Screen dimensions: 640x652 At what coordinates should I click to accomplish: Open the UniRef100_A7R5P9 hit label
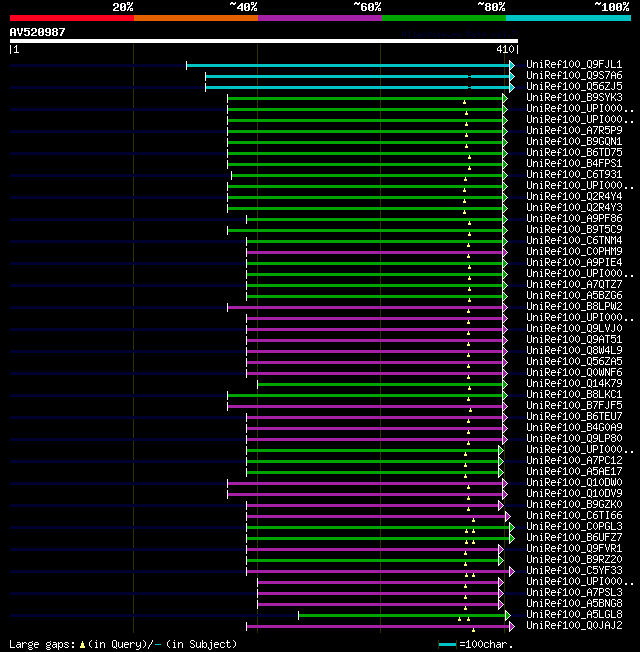(x=574, y=131)
